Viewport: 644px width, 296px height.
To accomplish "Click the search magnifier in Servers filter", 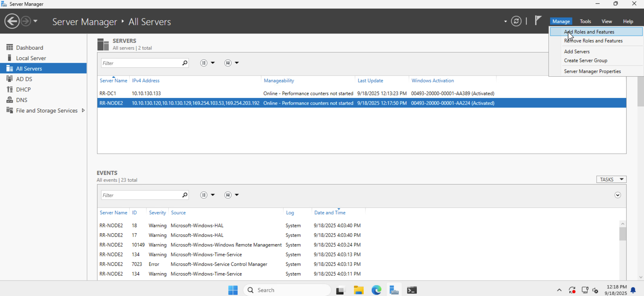I will 185,63.
